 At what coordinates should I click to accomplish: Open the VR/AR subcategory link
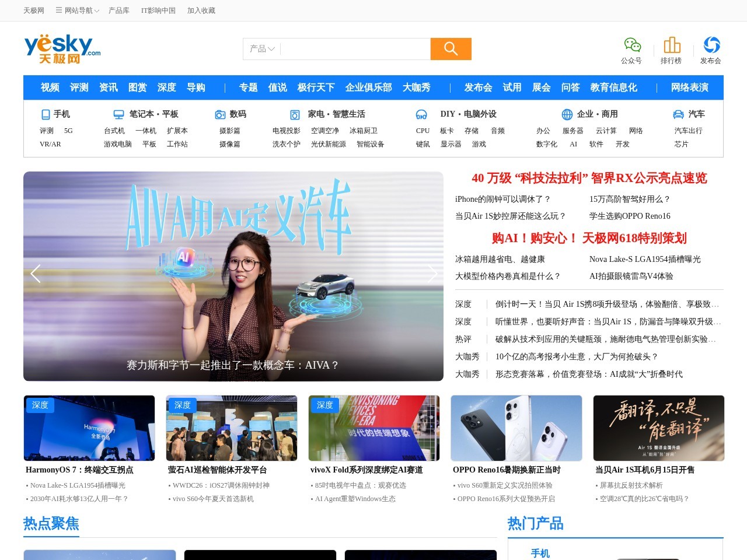click(50, 144)
